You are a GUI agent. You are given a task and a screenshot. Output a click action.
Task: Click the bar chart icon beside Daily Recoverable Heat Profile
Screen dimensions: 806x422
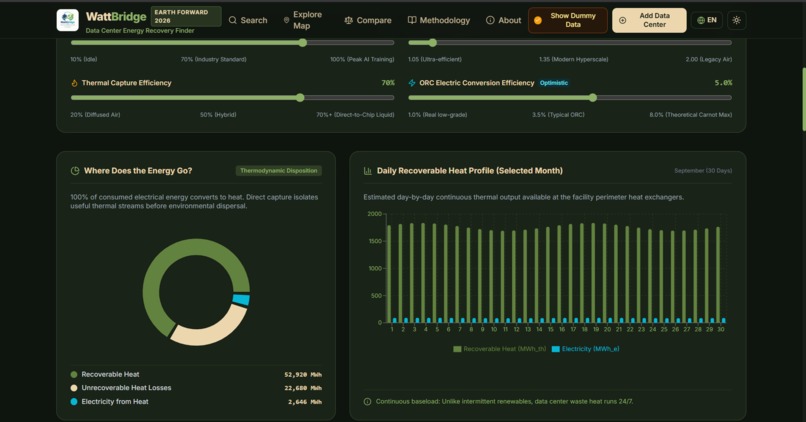tap(368, 171)
